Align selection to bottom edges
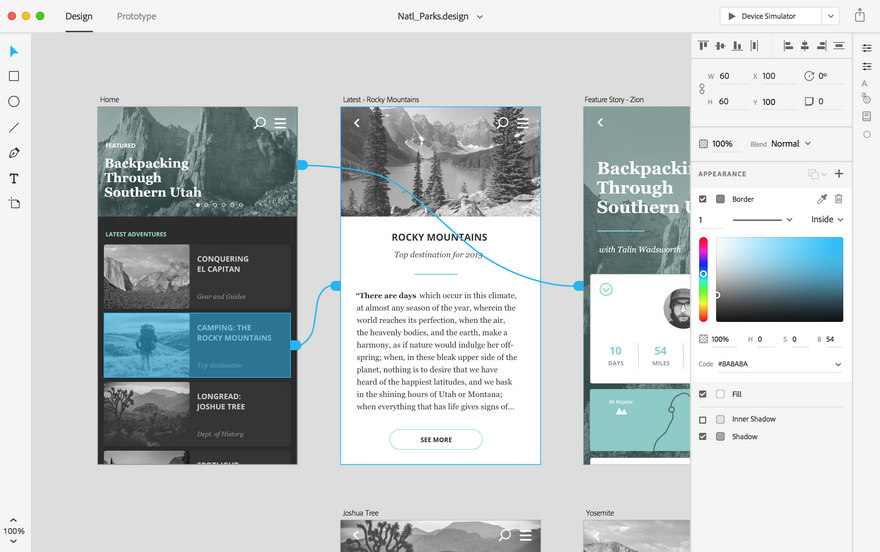The image size is (880, 552). [x=737, y=45]
